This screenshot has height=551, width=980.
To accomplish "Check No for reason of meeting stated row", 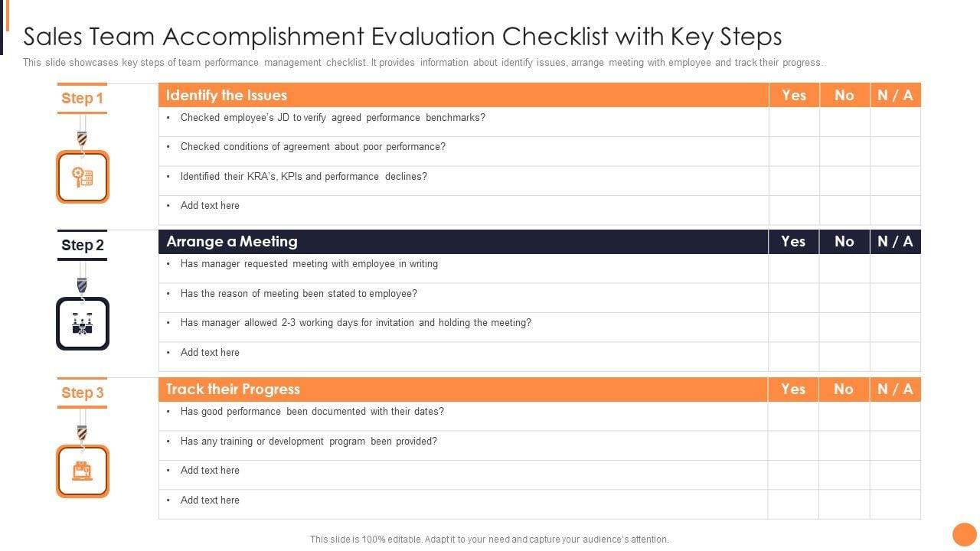I will point(844,298).
